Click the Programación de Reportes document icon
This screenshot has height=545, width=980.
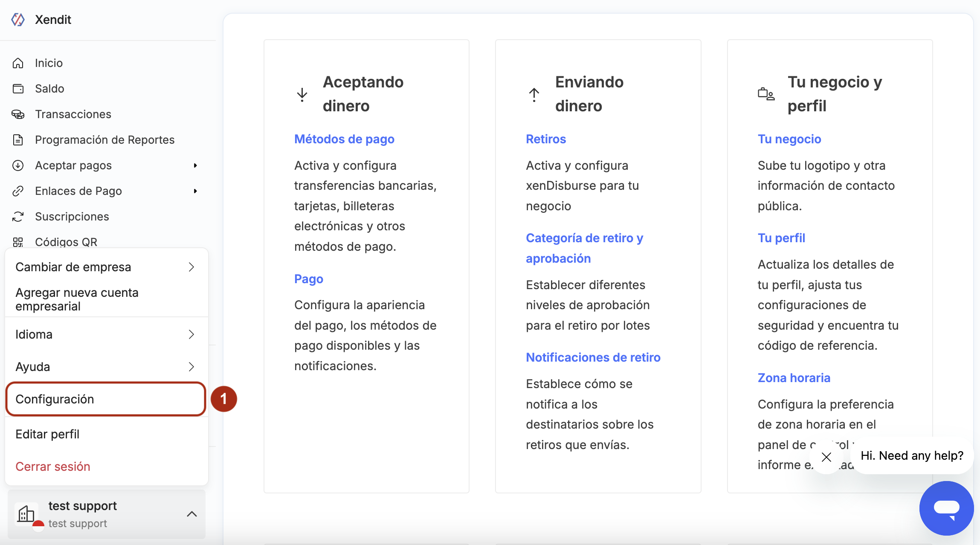click(x=18, y=140)
